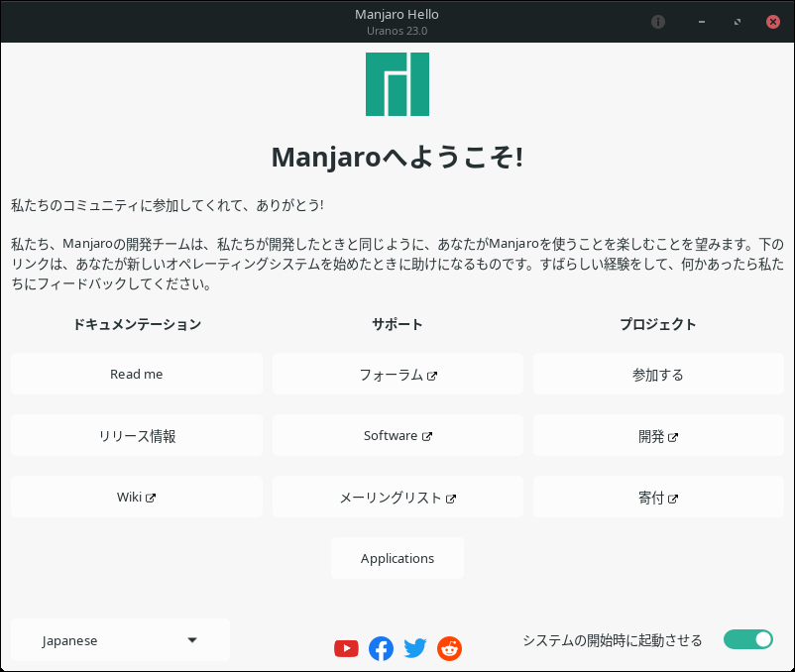Image resolution: width=795 pixels, height=672 pixels.
Task: Click the リリース情報 release info button
Action: [137, 436]
